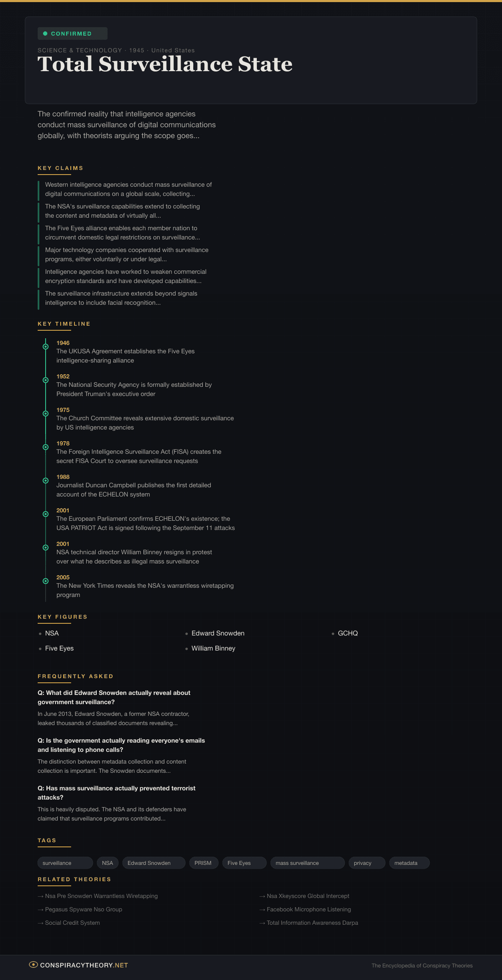502x980 pixels.
Task: Click the green Confirmed status dot
Action: 45,33
